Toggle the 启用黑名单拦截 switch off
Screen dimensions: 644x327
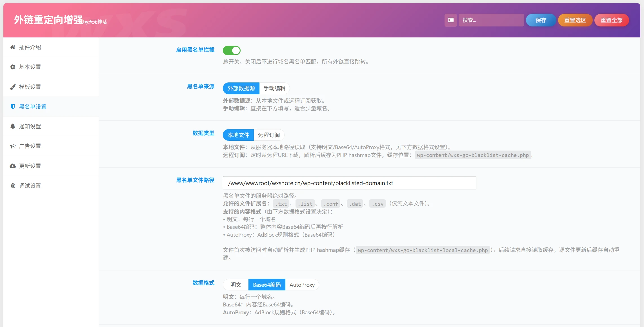232,51
